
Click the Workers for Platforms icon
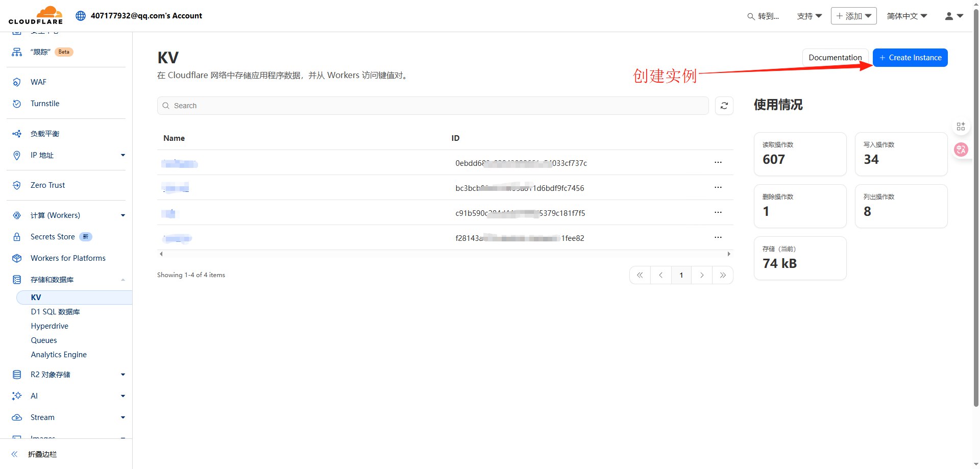(x=16, y=258)
